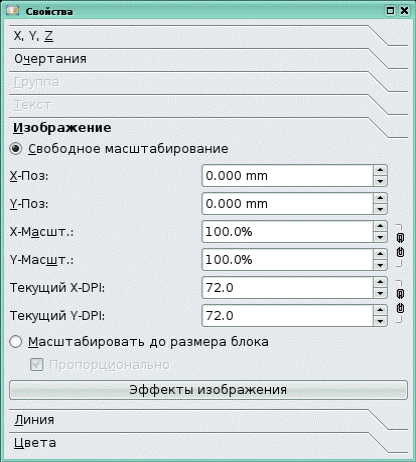Increase X-Поз with the up arrow

(x=380, y=170)
